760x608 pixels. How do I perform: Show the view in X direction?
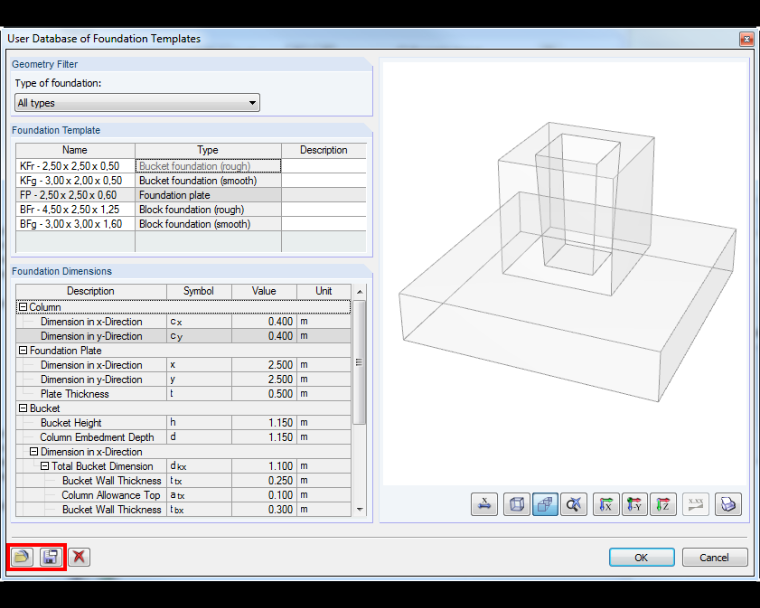[x=606, y=504]
